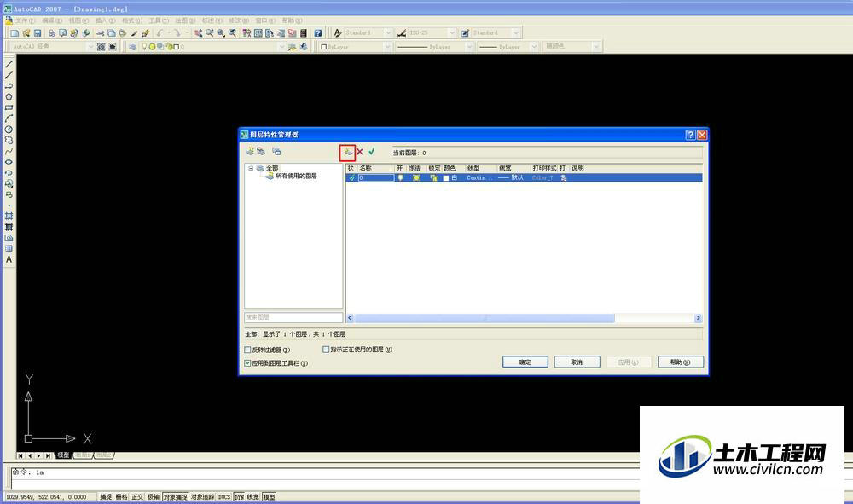Open the 编辑 menu

coord(52,20)
